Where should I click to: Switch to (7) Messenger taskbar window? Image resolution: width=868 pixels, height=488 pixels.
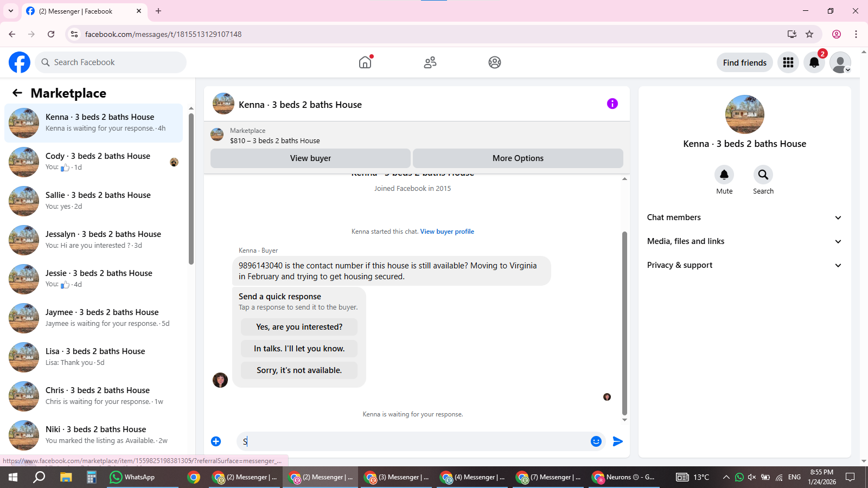[x=548, y=477]
